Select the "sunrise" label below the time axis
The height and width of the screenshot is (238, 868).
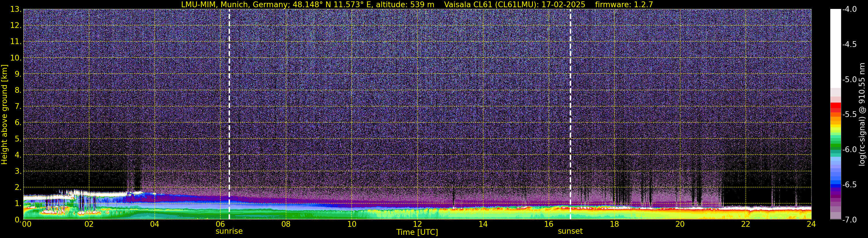tap(229, 231)
